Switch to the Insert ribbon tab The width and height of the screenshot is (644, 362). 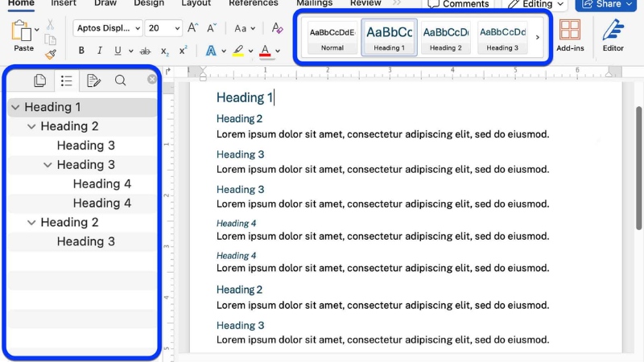[64, 3]
